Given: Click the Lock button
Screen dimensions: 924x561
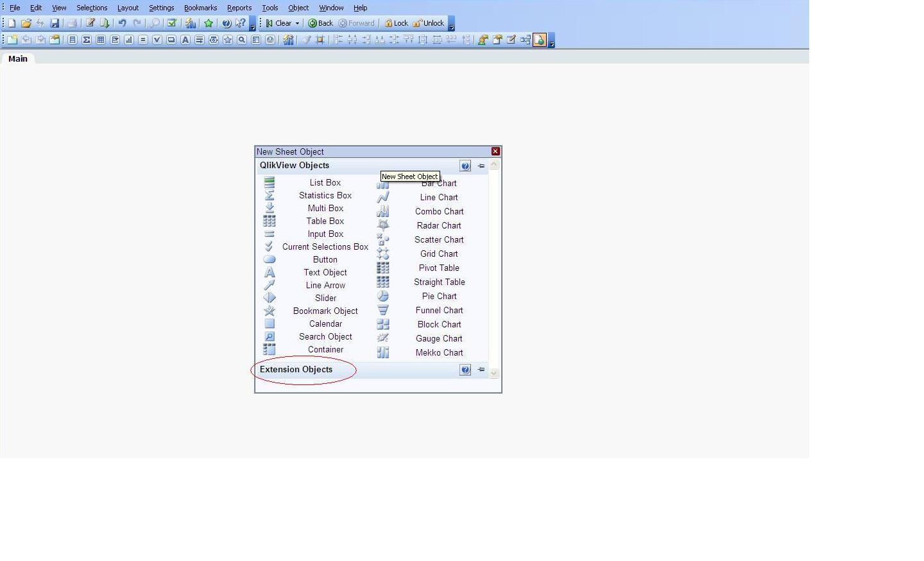Looking at the screenshot, I should (397, 23).
